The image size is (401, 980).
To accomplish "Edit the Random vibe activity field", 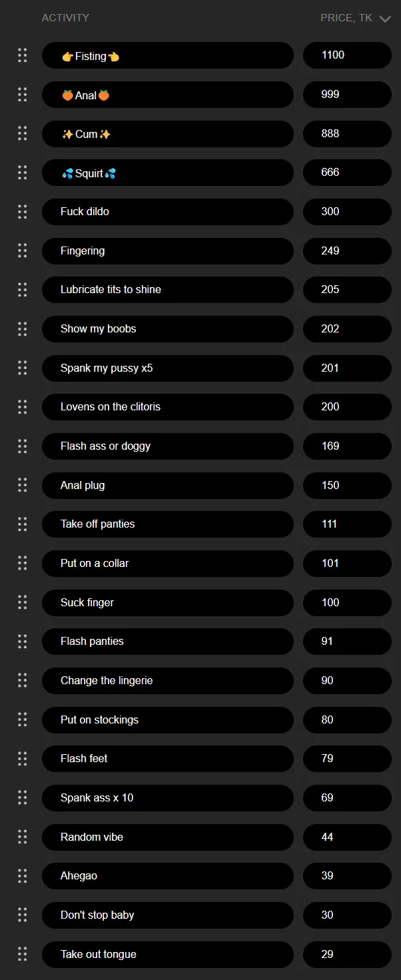I will [167, 837].
